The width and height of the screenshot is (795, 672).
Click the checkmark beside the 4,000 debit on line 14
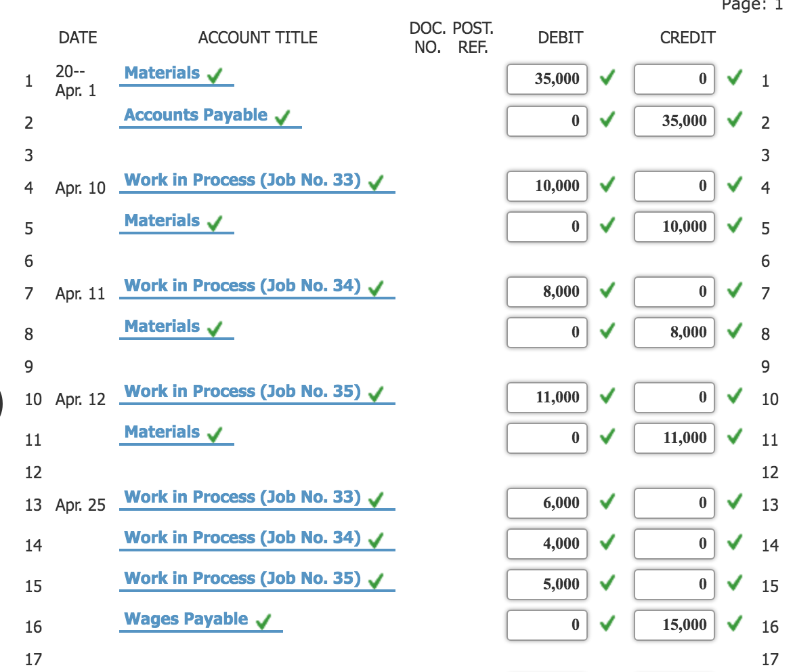click(x=606, y=543)
